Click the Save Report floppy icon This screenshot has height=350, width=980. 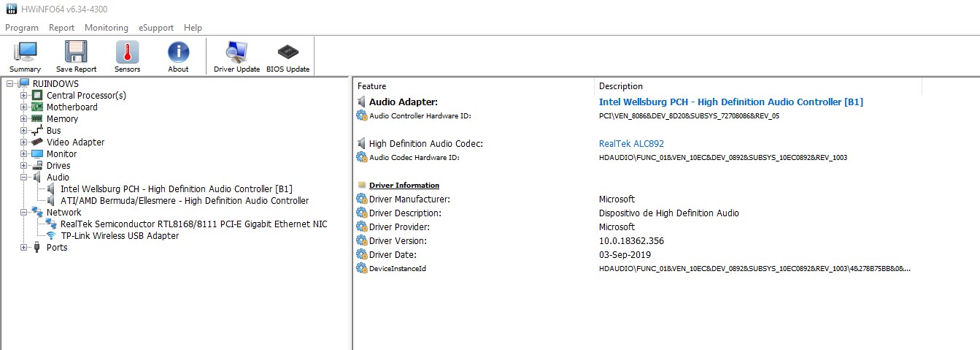coord(76,56)
